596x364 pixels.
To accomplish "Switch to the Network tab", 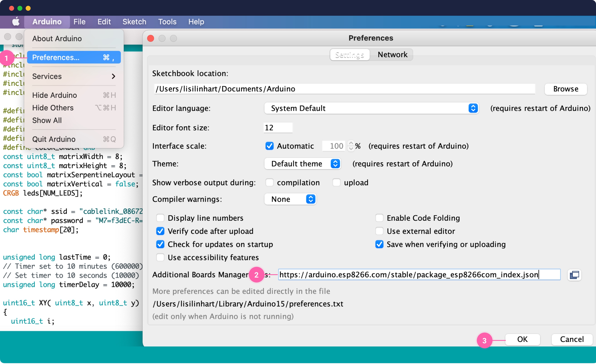I will (x=392, y=55).
